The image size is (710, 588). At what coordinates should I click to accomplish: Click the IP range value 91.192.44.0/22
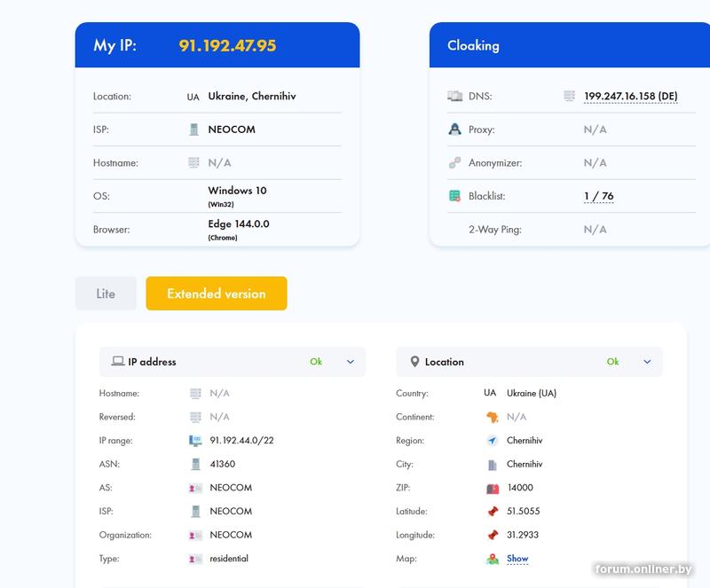point(241,441)
